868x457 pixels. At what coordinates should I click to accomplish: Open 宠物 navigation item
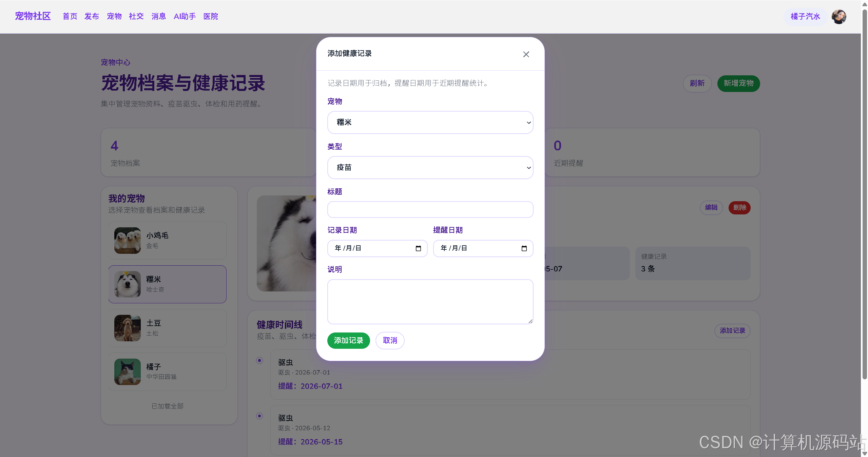pos(114,16)
